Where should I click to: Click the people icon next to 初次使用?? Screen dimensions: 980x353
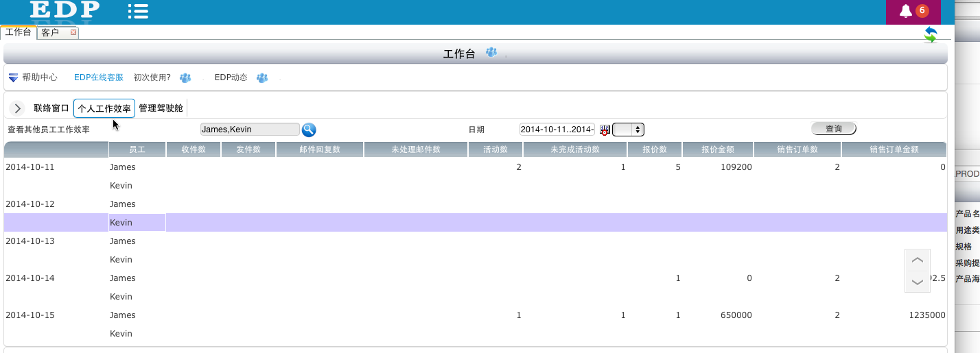click(x=185, y=78)
